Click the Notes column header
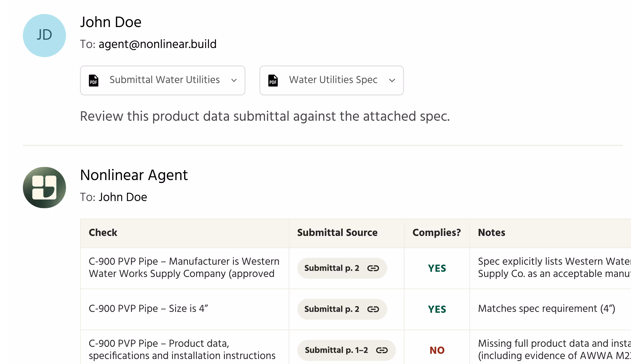The image size is (631, 364). point(491,233)
